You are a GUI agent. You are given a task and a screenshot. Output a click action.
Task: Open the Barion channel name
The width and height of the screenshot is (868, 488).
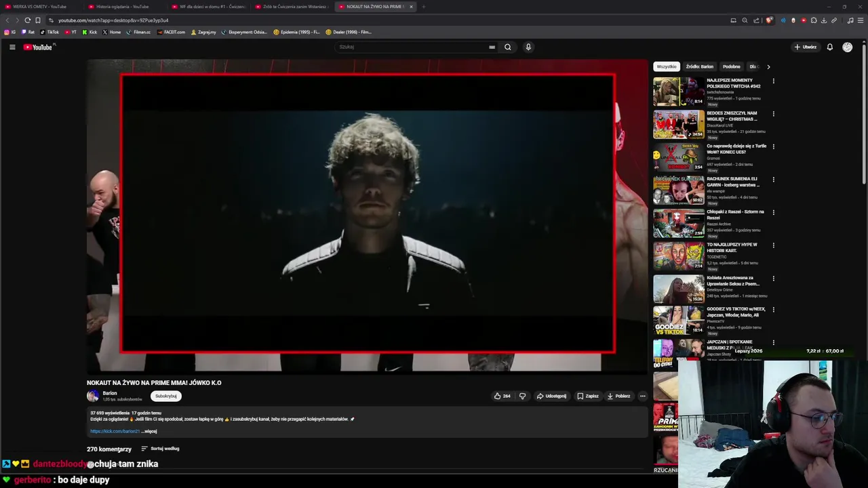coord(110,393)
